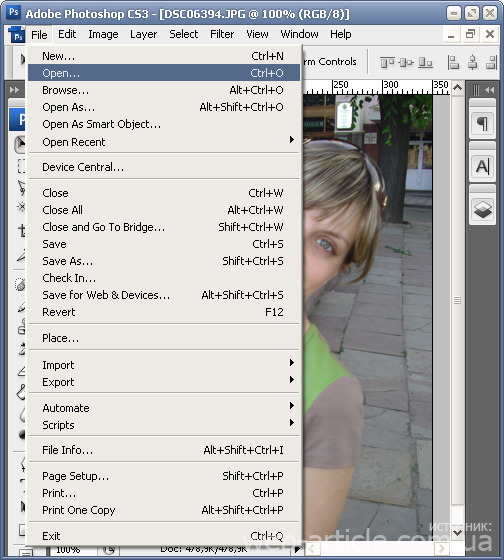Click the align vertical centers icon
The height and width of the screenshot is (560, 504).
[406, 62]
